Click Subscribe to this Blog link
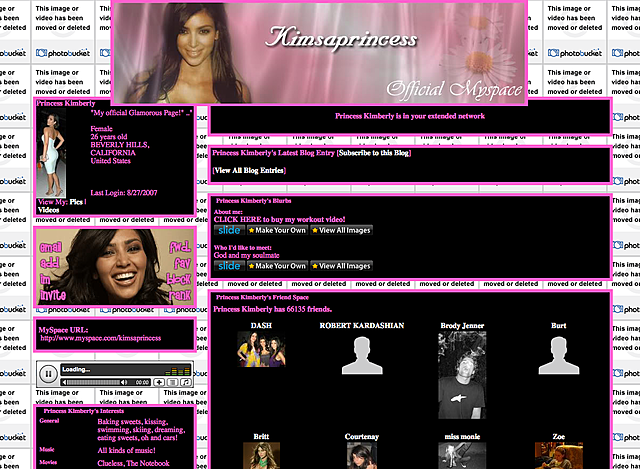The width and height of the screenshot is (640, 469). tap(374, 153)
